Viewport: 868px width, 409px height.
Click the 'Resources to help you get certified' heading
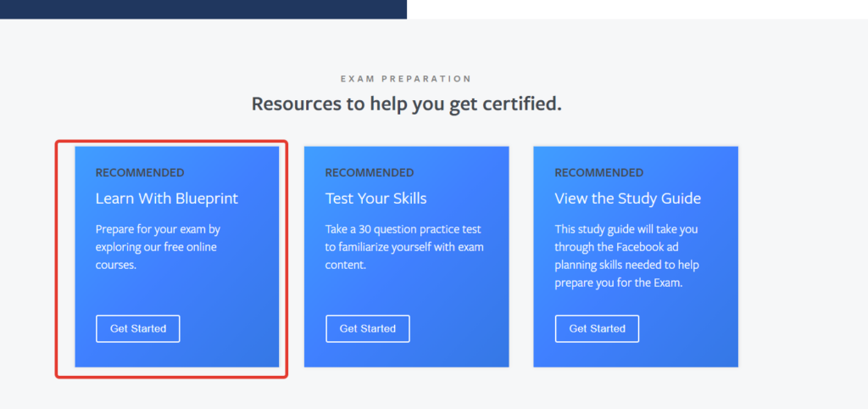pos(406,104)
